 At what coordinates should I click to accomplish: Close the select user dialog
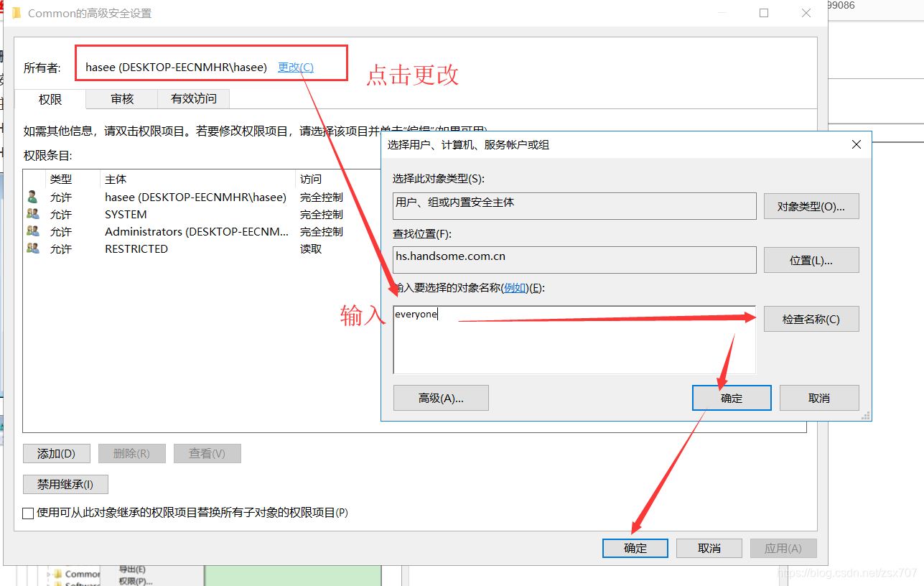856,144
